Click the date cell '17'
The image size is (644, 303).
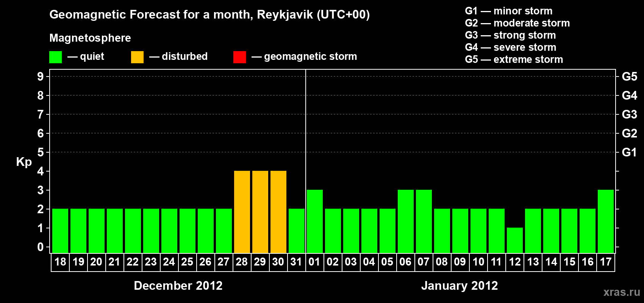(606, 262)
